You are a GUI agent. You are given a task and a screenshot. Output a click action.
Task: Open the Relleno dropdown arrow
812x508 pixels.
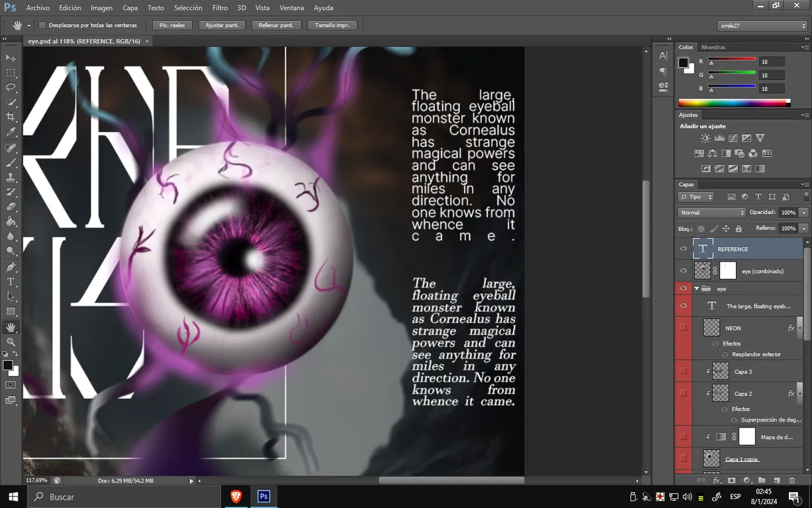[x=804, y=228]
